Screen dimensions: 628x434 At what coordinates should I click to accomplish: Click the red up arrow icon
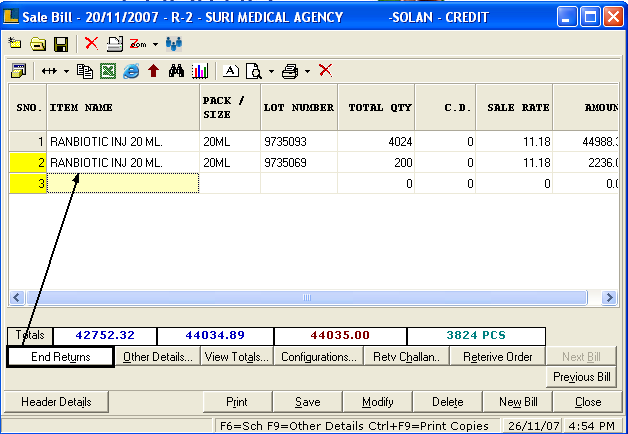(153, 71)
